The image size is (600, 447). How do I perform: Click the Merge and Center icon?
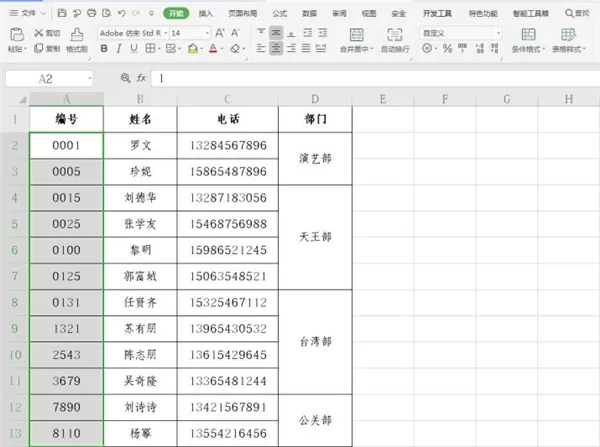pos(356,34)
